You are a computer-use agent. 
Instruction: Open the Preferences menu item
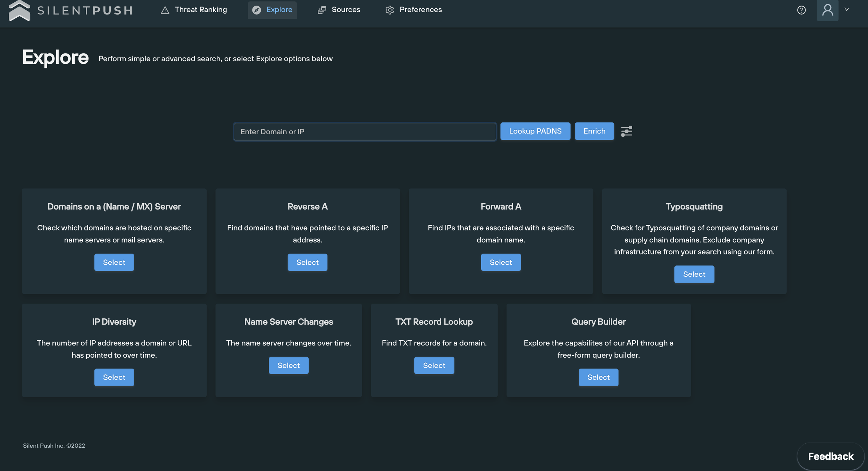point(414,10)
